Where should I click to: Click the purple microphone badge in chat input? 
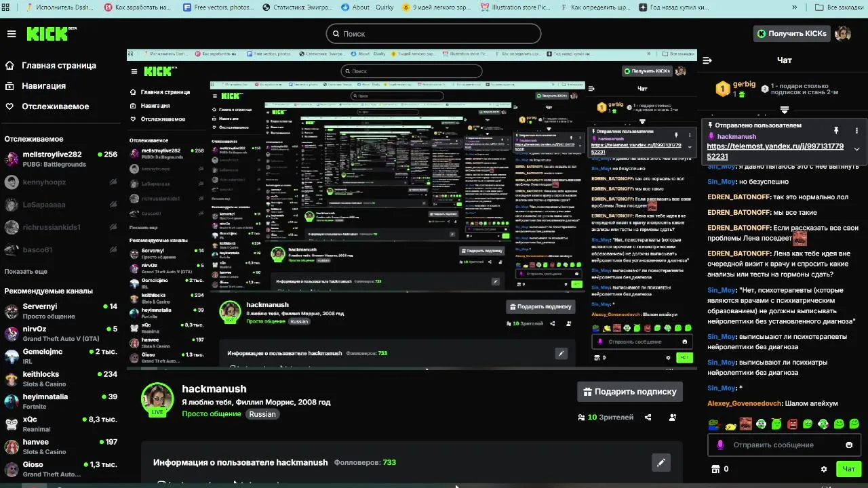(x=720, y=445)
